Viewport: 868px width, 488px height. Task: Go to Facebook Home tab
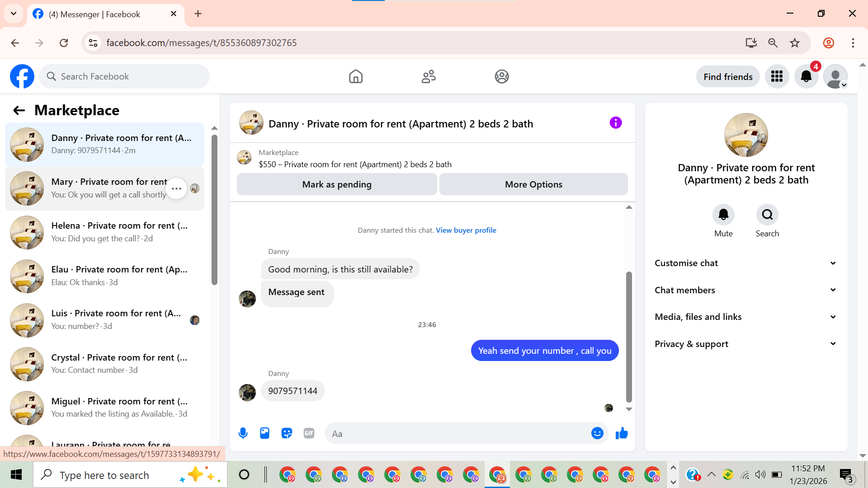356,76
